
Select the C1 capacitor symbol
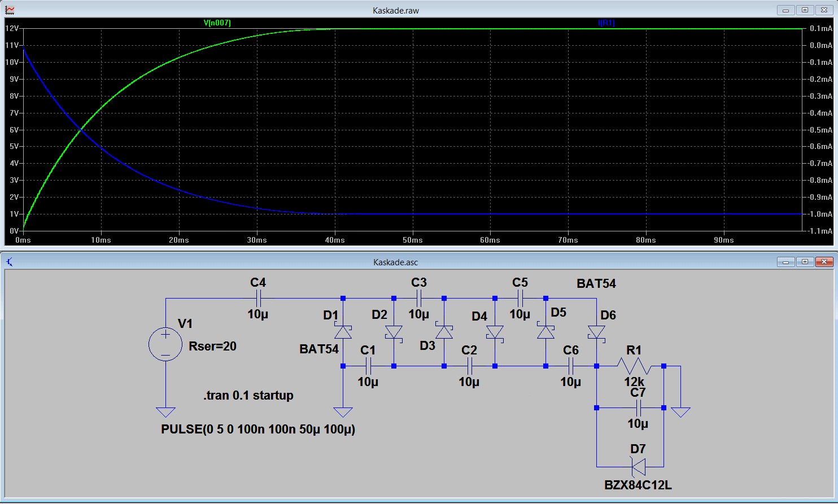[368, 366]
